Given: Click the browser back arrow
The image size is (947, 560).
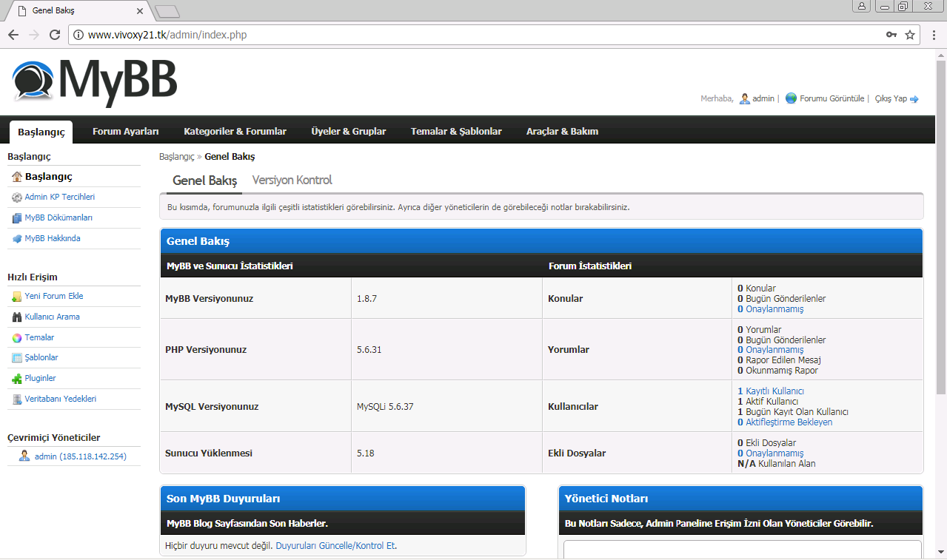Looking at the screenshot, I should point(13,35).
